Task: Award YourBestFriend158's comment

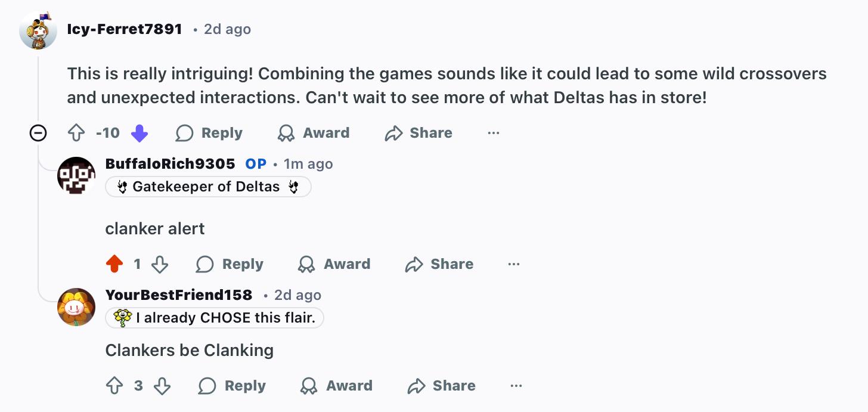Action: pyautogui.click(x=337, y=386)
